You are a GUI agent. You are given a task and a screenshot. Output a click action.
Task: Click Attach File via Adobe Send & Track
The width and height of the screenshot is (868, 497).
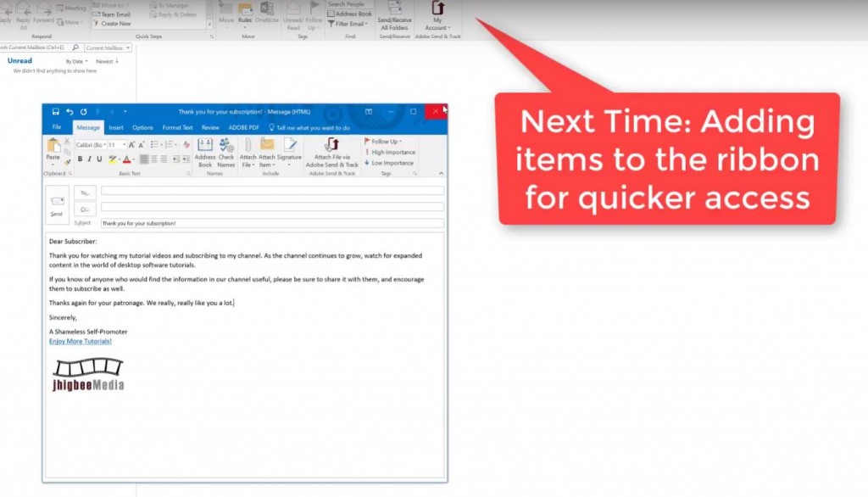pos(332,153)
